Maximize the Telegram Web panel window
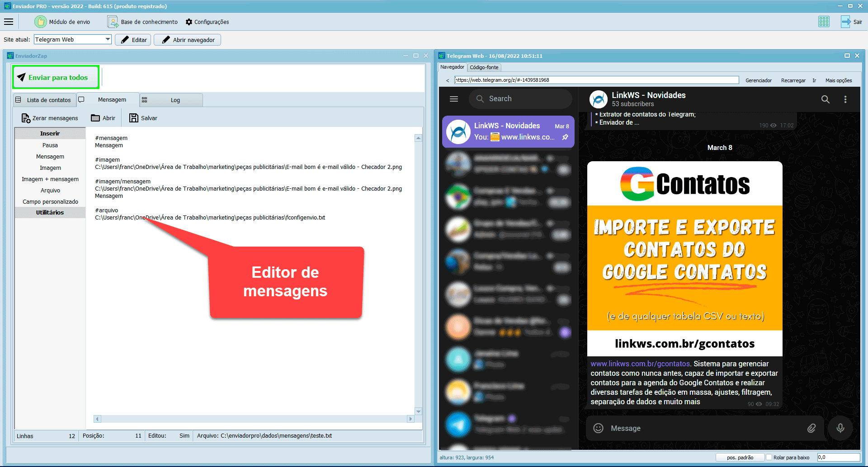 point(847,56)
